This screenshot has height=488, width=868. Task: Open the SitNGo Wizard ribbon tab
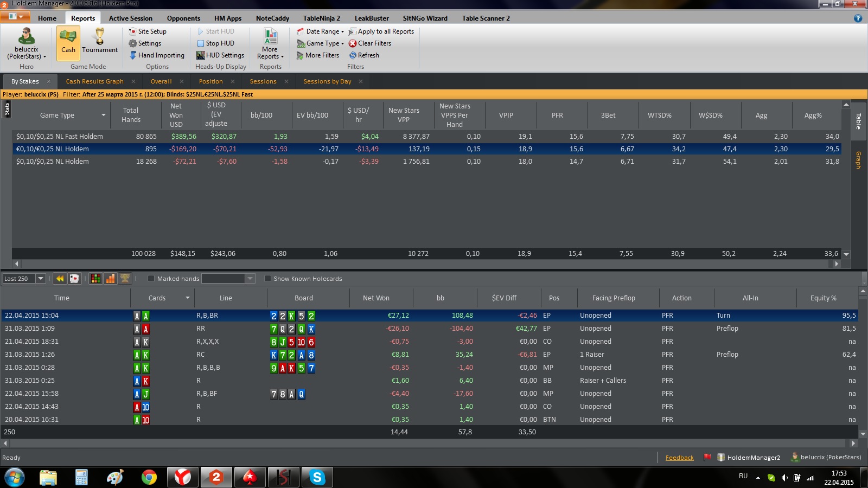click(425, 18)
